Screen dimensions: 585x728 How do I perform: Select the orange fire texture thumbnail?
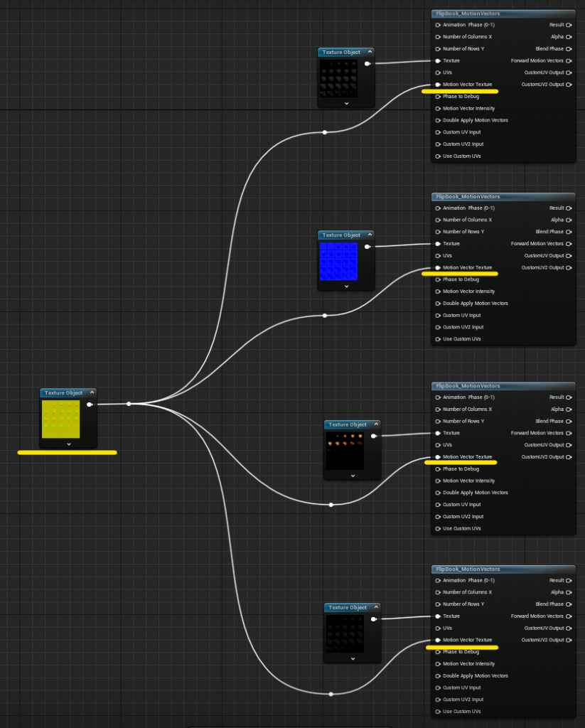pyautogui.click(x=345, y=450)
